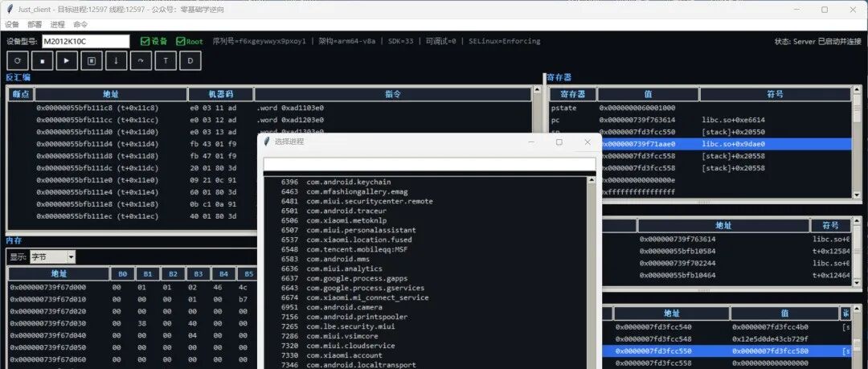The width and height of the screenshot is (868, 369).
Task: Select process com.xiaomi.location.fused
Action: pyautogui.click(x=425, y=240)
